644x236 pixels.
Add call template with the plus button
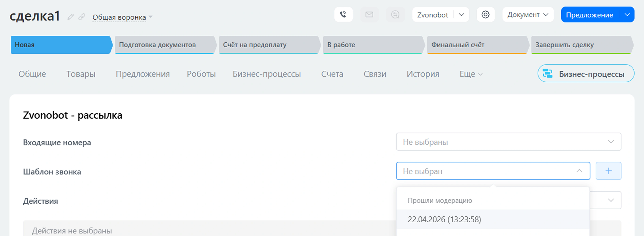pyautogui.click(x=608, y=171)
